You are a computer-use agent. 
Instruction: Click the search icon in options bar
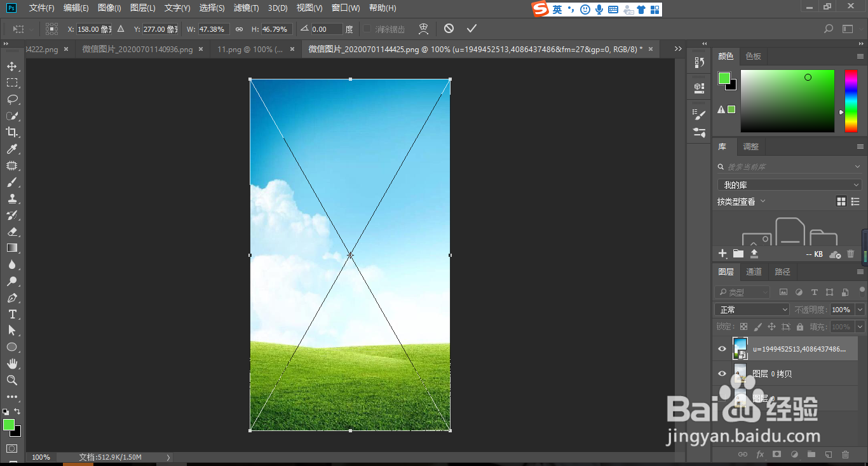(828, 29)
